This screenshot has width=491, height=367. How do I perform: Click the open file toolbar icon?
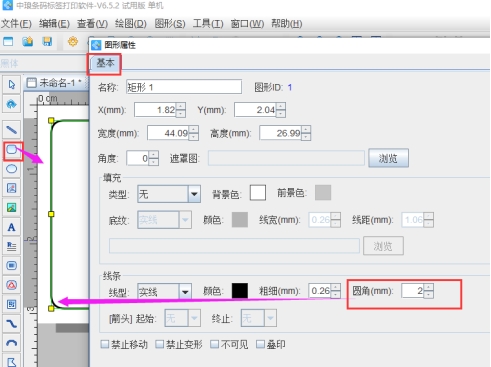point(28,41)
